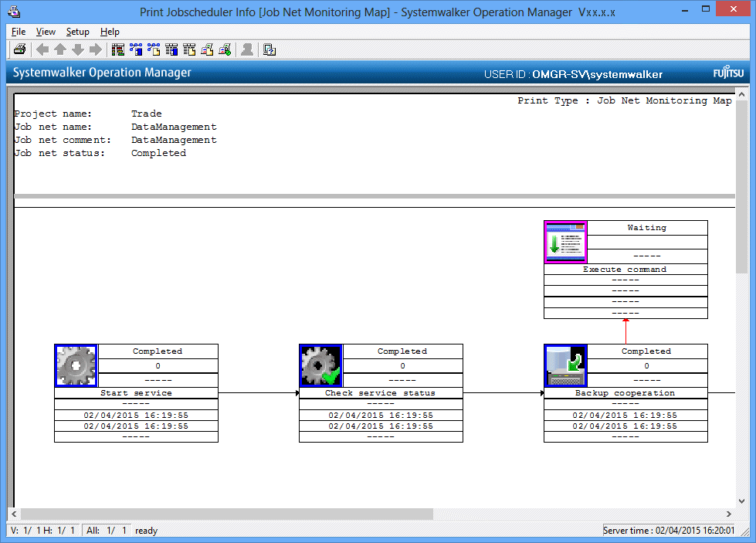This screenshot has width=756, height=543.
Task: Click the horizontal scrollbar left arrow
Action: pyautogui.click(x=15, y=514)
